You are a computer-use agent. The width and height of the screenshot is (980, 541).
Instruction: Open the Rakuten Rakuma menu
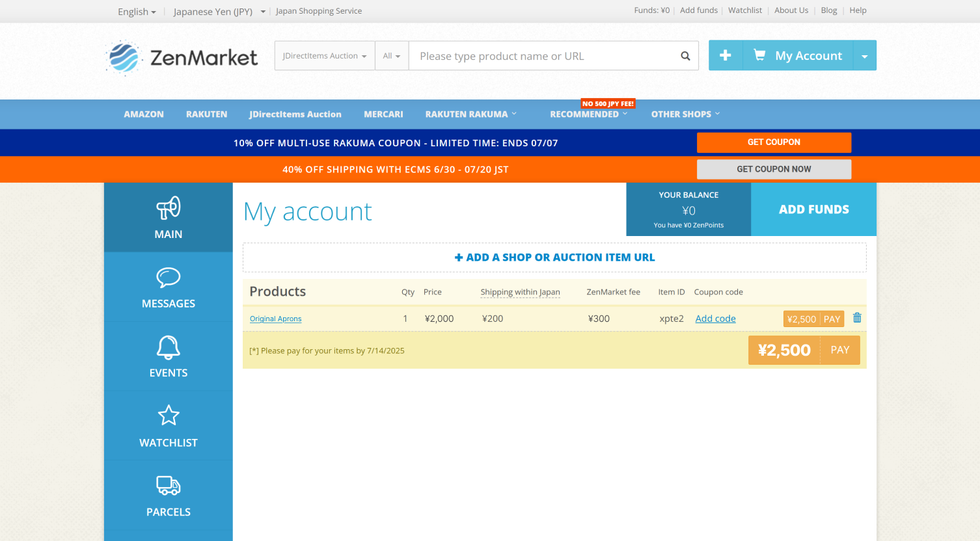point(470,114)
